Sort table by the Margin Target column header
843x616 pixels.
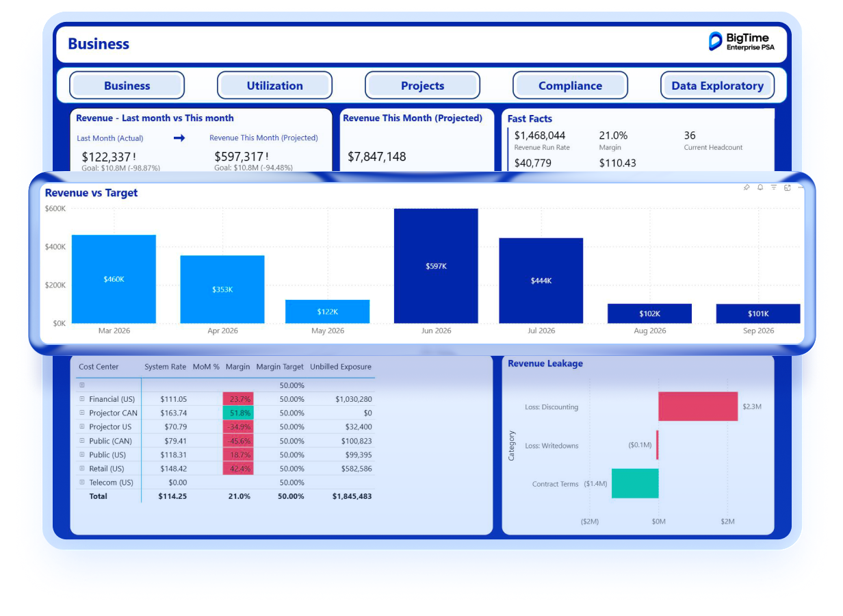(x=280, y=367)
